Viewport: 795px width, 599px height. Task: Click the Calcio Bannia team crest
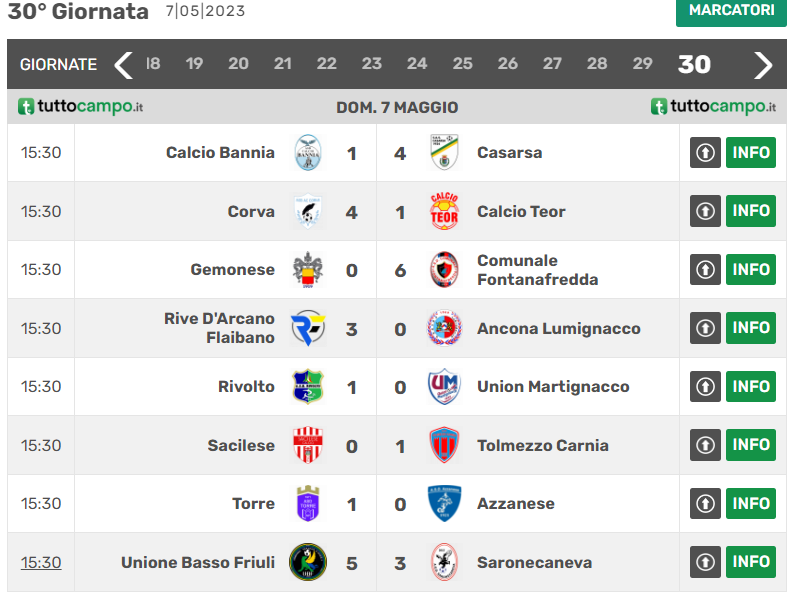click(307, 153)
